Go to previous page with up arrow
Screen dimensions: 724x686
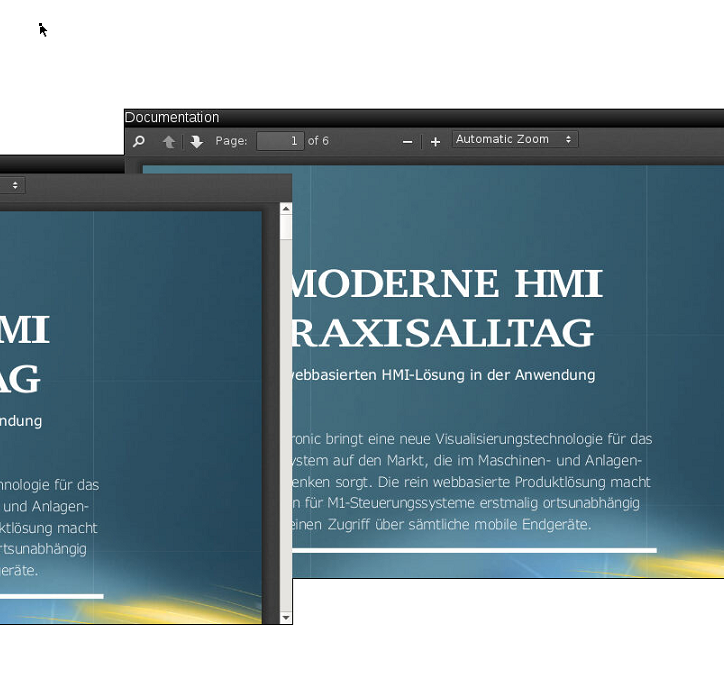click(x=169, y=142)
